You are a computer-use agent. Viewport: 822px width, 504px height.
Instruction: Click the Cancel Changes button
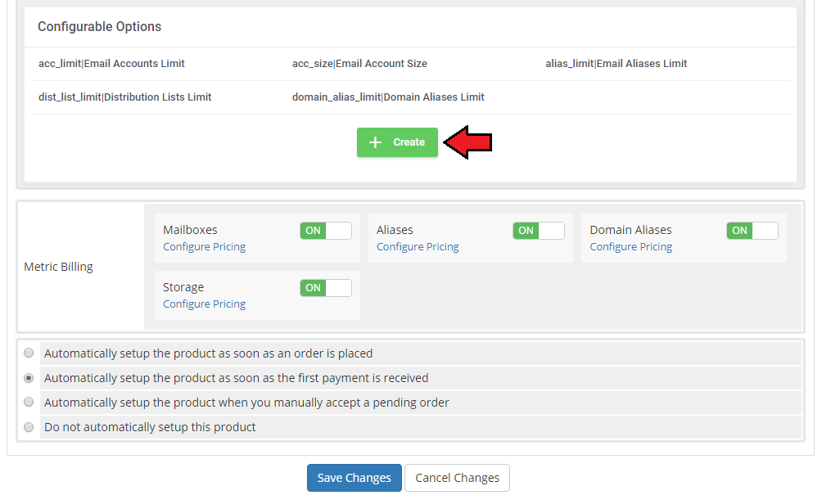pos(457,478)
